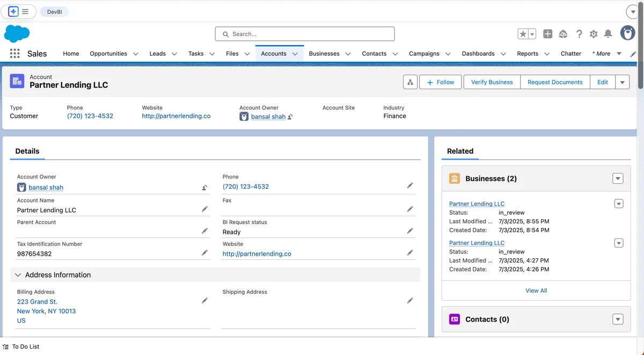The height and width of the screenshot is (355, 644).
Task: Click the Request Documents button
Action: click(x=555, y=82)
